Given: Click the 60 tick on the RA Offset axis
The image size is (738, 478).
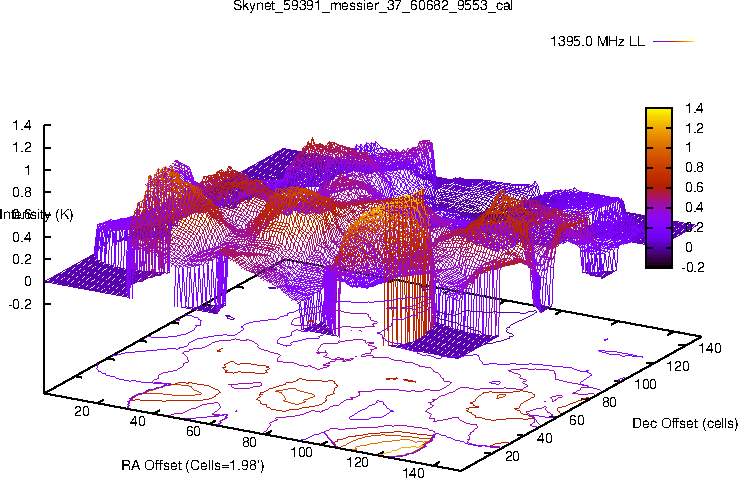Looking at the screenshot, I should coord(193,431).
